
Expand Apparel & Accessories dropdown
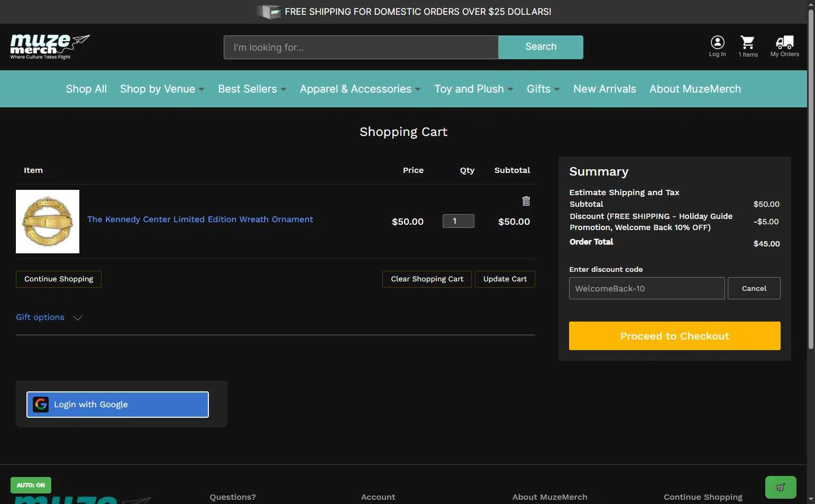tap(360, 89)
